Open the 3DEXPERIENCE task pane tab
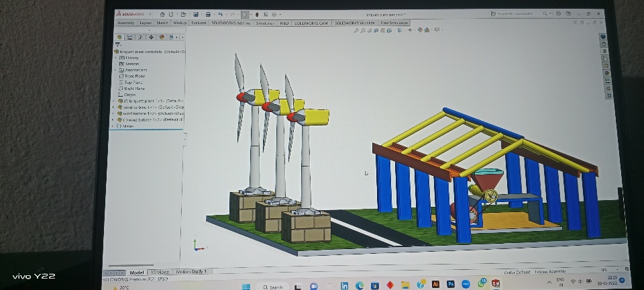The width and height of the screenshot is (644, 290). coord(603,36)
